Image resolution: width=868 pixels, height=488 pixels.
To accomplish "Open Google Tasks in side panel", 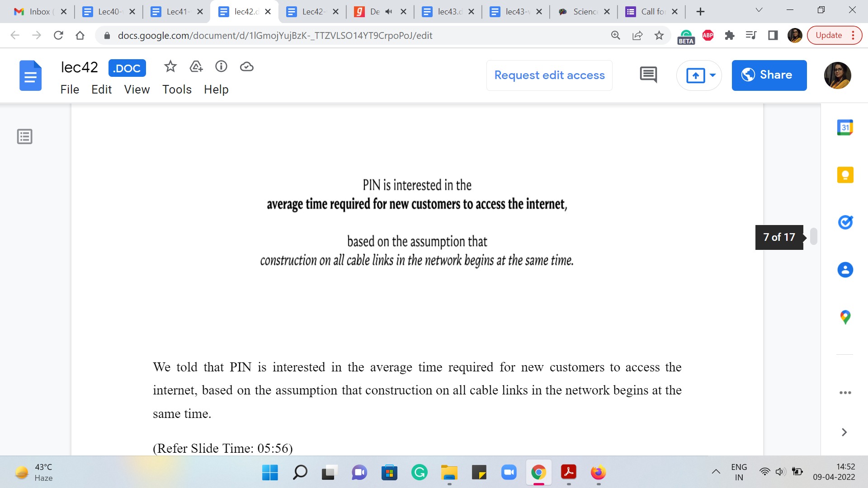I will tap(845, 222).
